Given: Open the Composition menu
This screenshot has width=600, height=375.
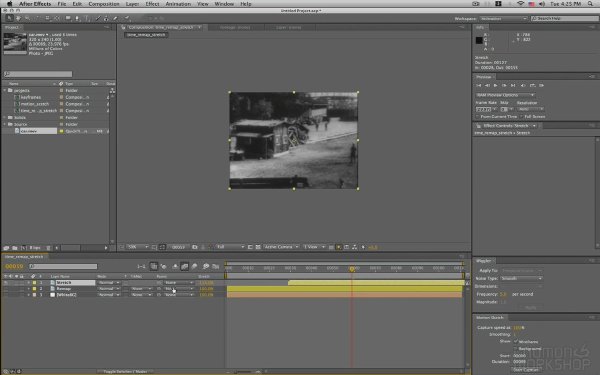Looking at the screenshot, I should [104, 4].
